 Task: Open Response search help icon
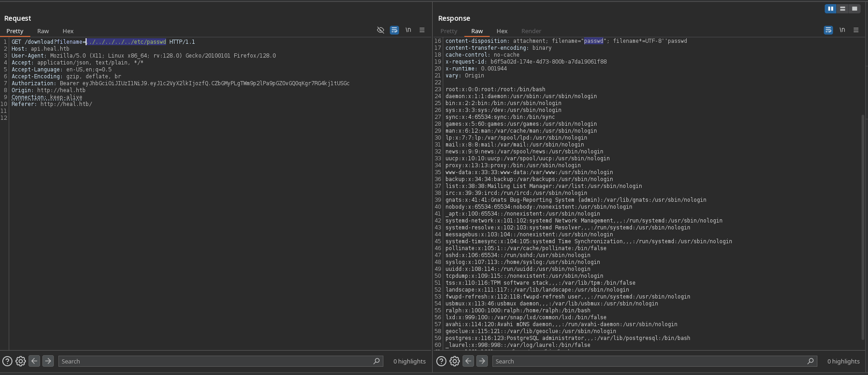pyautogui.click(x=441, y=361)
